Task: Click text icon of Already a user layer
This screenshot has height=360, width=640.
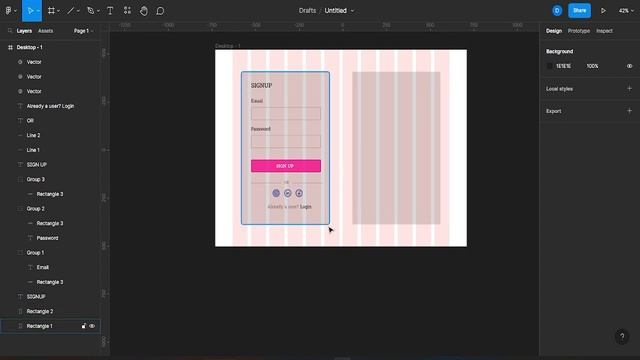Action: [20, 106]
